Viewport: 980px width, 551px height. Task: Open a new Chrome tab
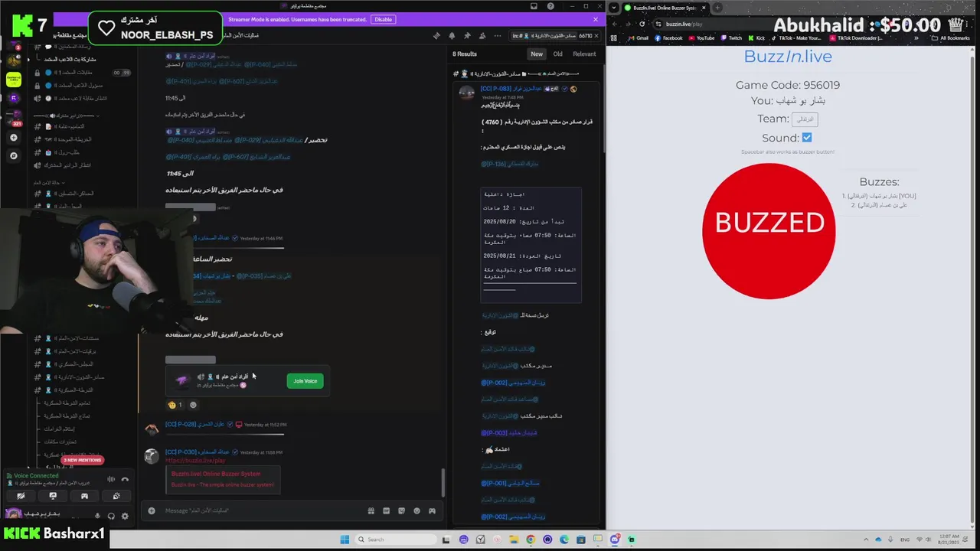(717, 8)
